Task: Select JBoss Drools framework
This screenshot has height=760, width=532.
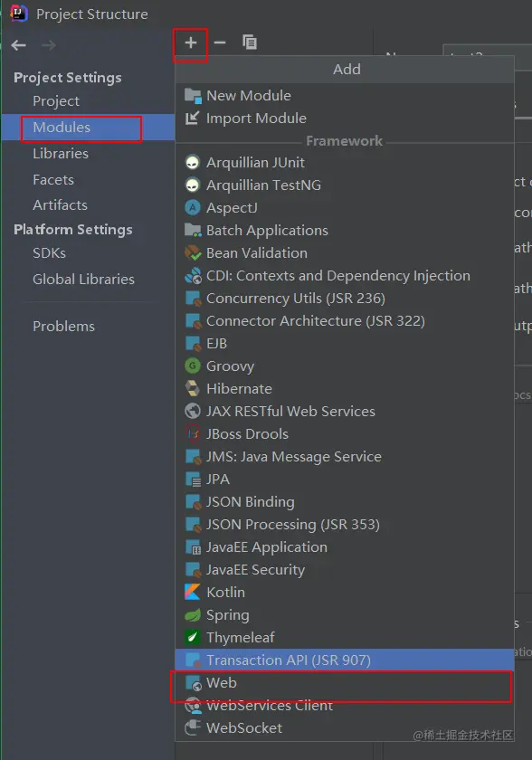Action: [345, 433]
